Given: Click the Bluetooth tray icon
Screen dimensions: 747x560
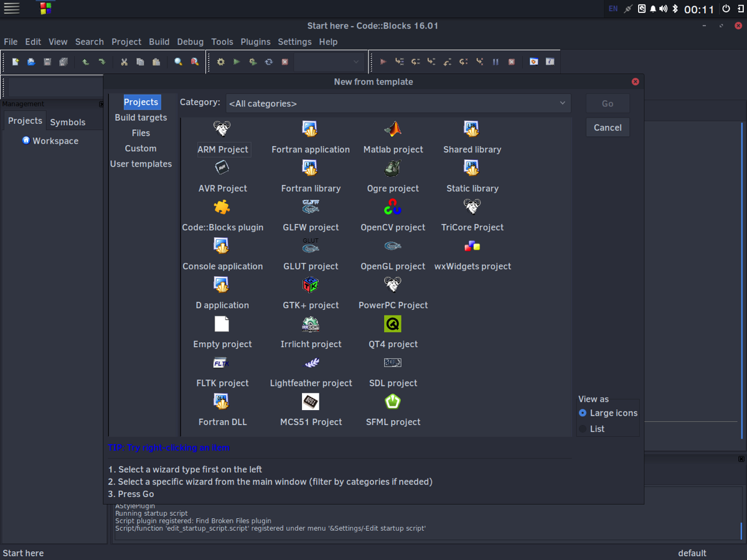Looking at the screenshot, I should point(675,9).
